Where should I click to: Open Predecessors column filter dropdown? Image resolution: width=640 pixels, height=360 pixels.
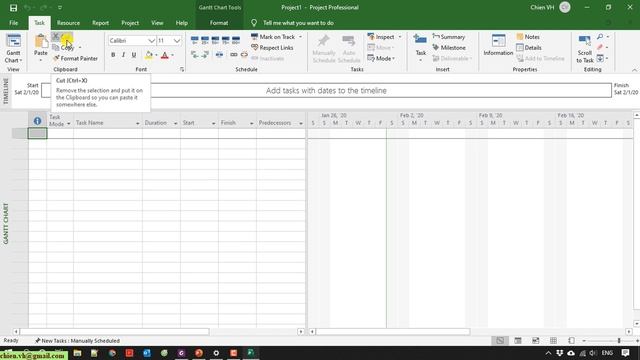(301, 123)
